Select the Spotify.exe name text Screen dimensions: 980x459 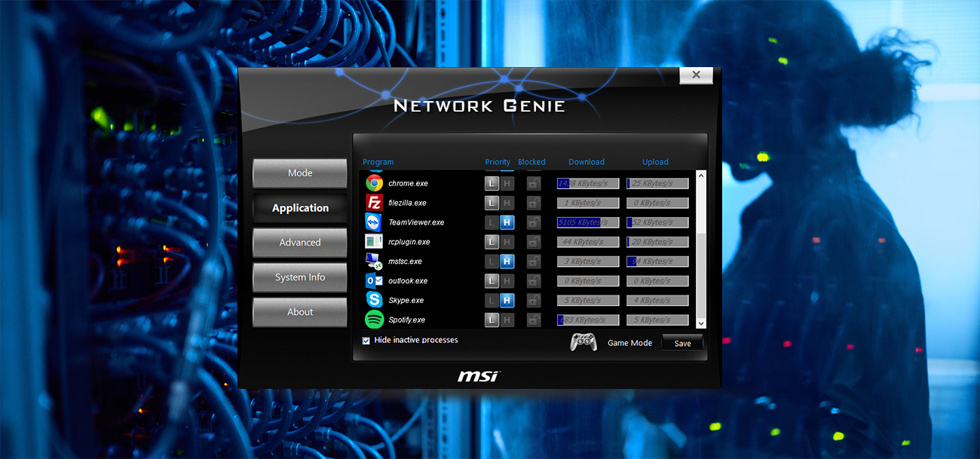(407, 320)
